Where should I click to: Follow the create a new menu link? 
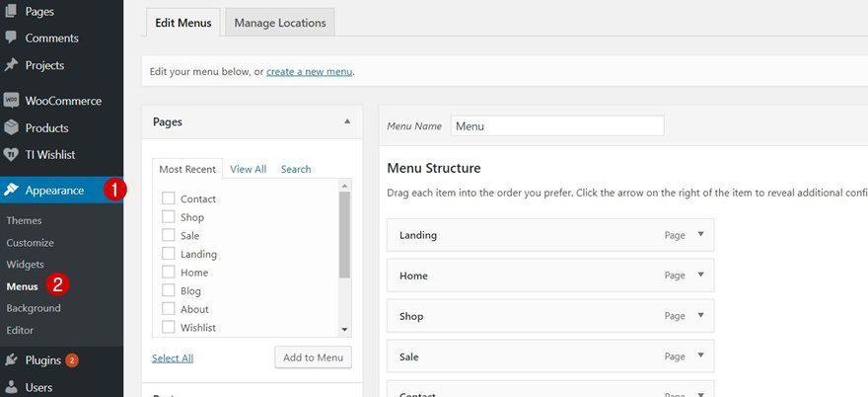[x=309, y=71]
